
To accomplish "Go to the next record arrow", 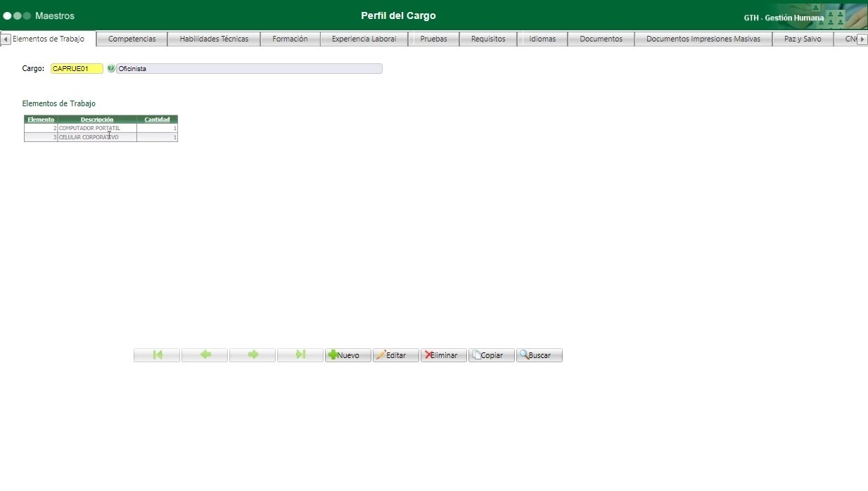I will click(253, 355).
